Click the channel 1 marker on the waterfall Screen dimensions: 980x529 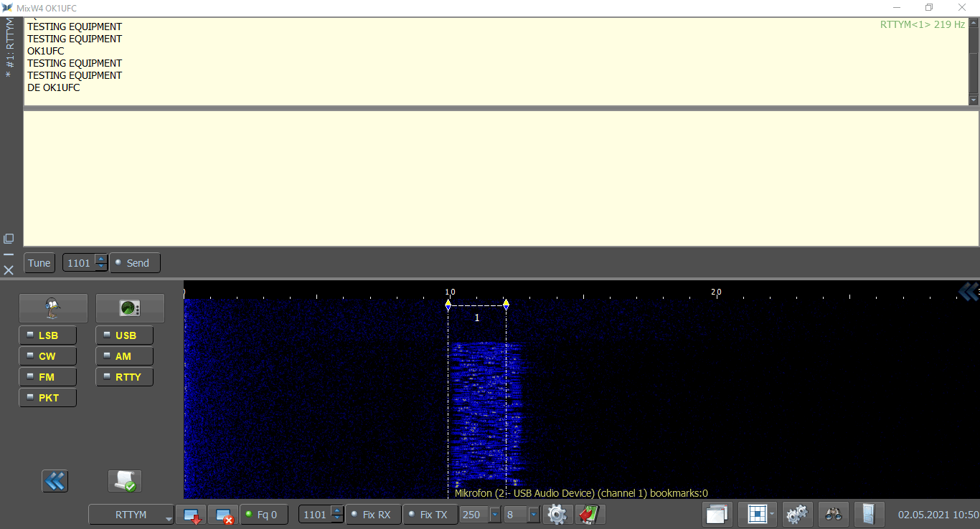(x=477, y=318)
